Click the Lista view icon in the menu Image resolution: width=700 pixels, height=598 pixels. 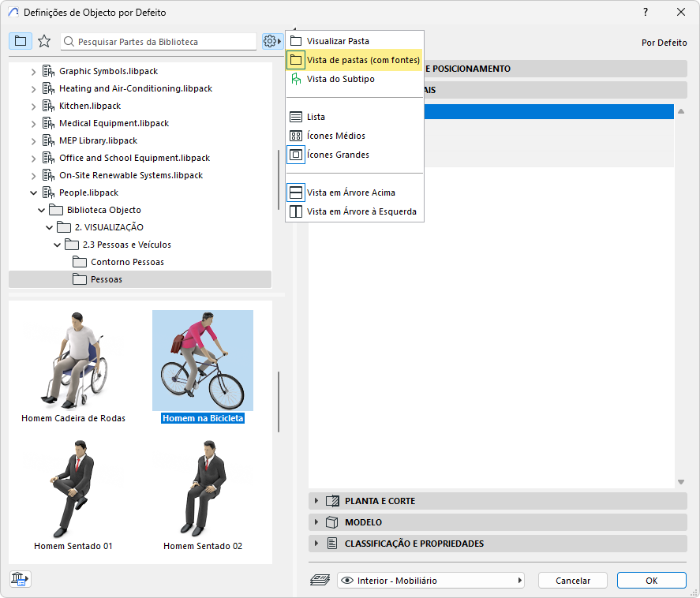click(x=296, y=117)
